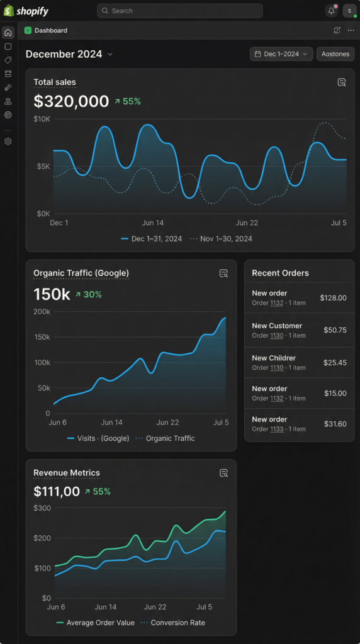The width and height of the screenshot is (360, 644).
Task: Click the Shopify logo in the top bar
Action: (x=26, y=11)
